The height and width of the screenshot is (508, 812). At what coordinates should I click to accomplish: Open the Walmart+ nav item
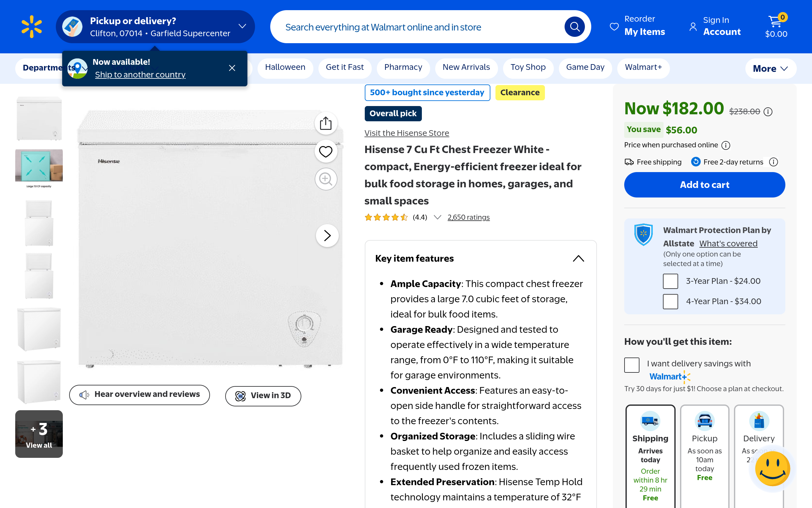[643, 68]
